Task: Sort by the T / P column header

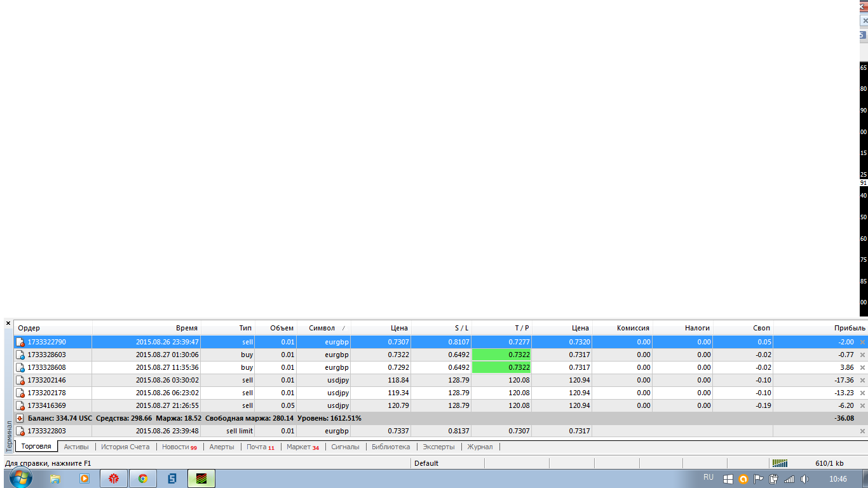Action: 502,328
